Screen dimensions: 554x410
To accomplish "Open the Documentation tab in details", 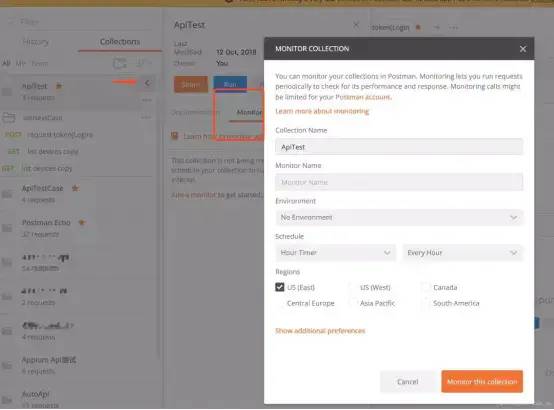I will [x=195, y=112].
